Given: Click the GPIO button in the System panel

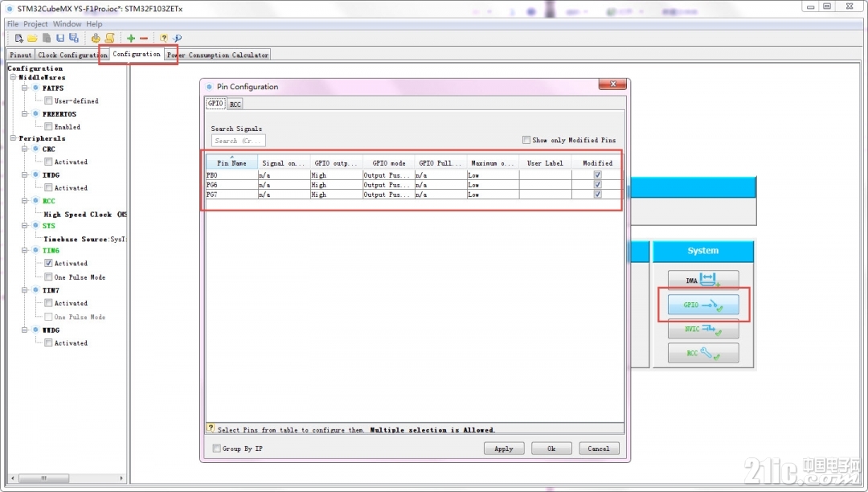Looking at the screenshot, I should (703, 305).
